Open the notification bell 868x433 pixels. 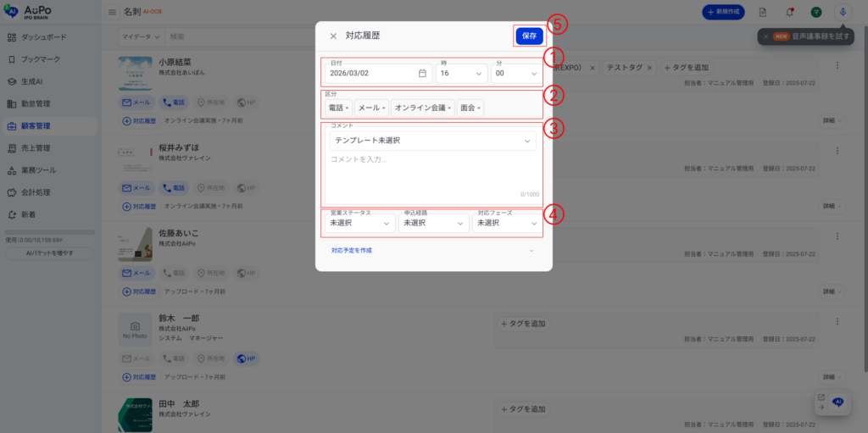(x=789, y=12)
